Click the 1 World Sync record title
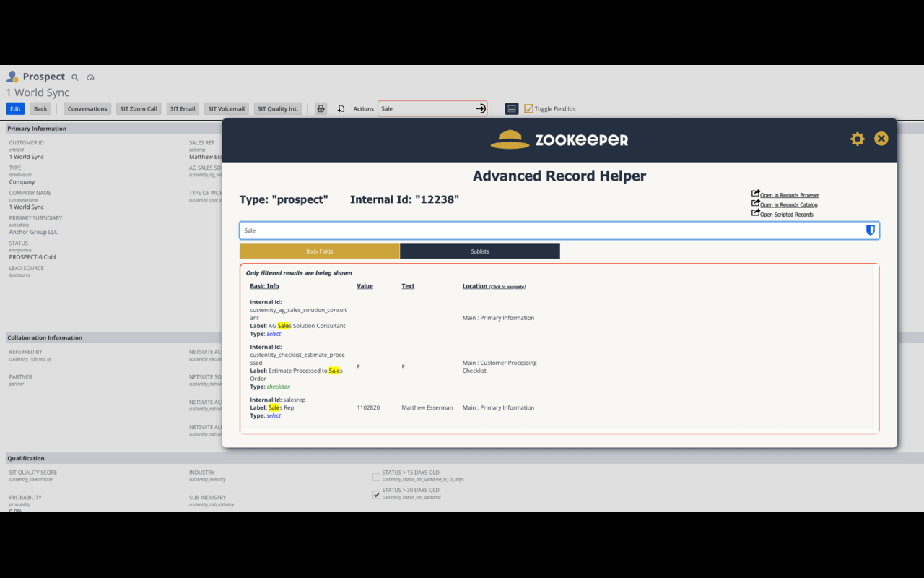 pyautogui.click(x=38, y=92)
